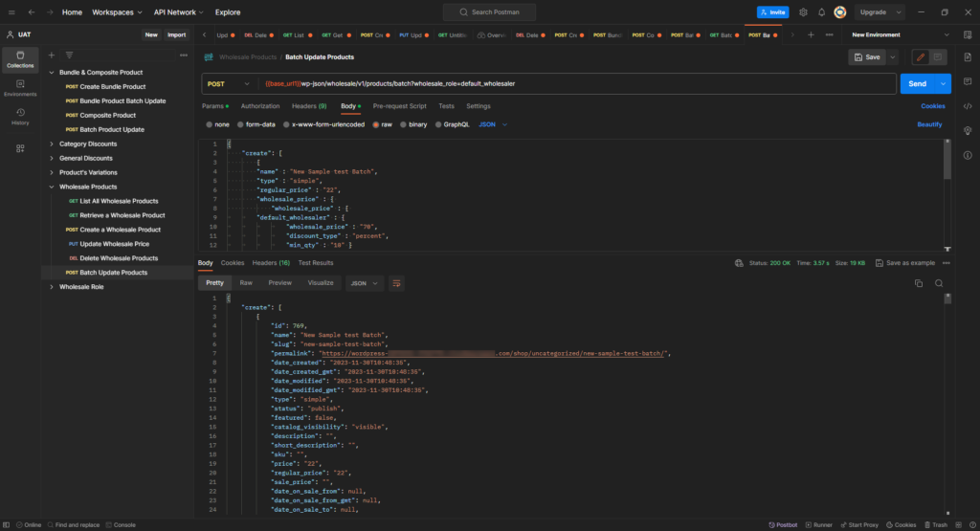Click the blue Send button
This screenshot has height=531, width=980.
pyautogui.click(x=919, y=84)
